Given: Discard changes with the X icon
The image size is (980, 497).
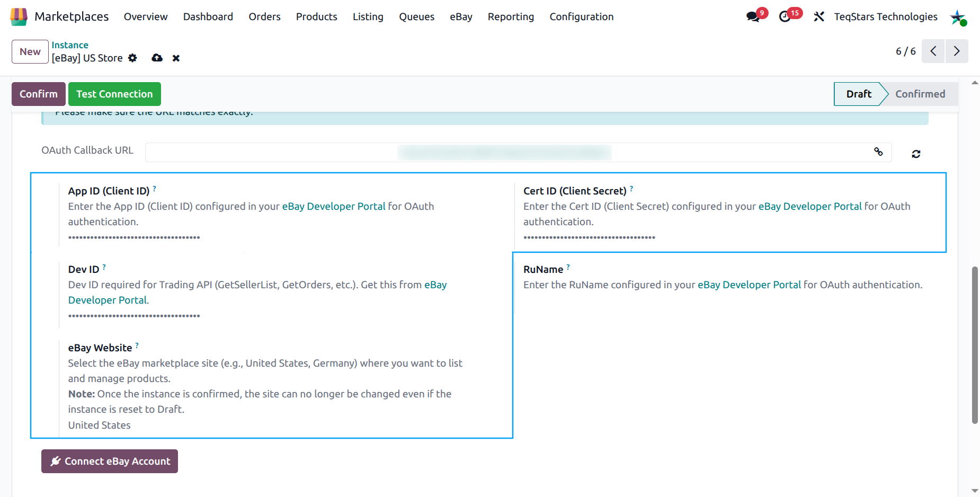Looking at the screenshot, I should pos(176,58).
